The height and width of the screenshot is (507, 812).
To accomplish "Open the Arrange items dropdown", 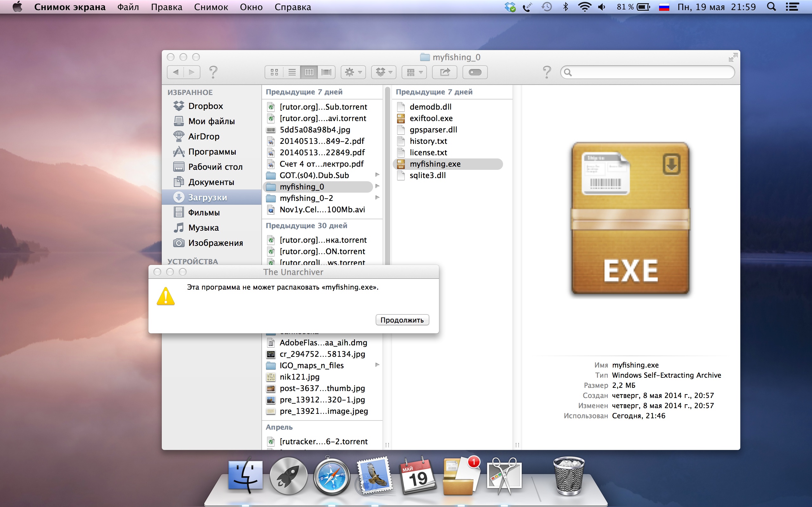I will 414,72.
